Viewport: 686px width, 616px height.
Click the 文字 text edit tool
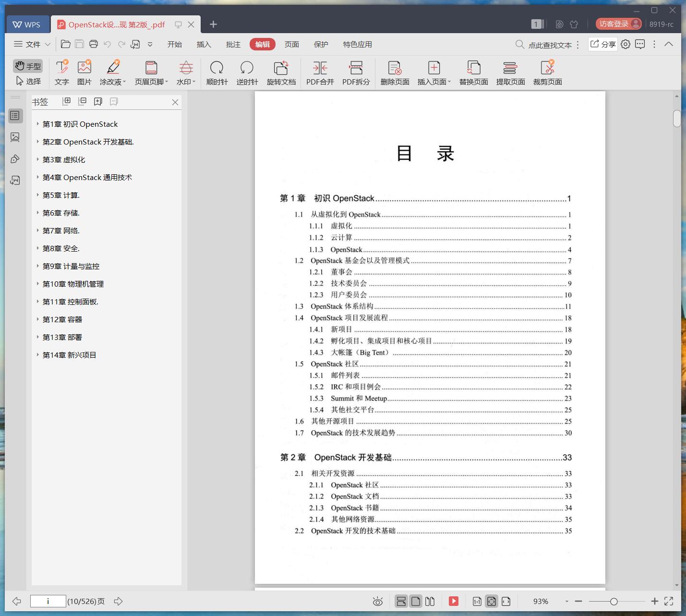pyautogui.click(x=62, y=73)
